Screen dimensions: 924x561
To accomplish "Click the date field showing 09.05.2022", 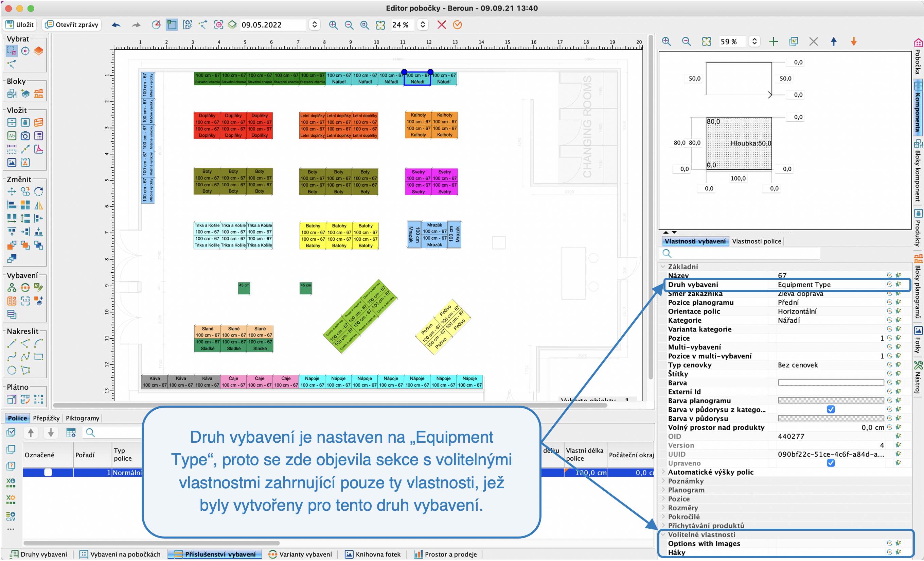I will click(x=273, y=25).
